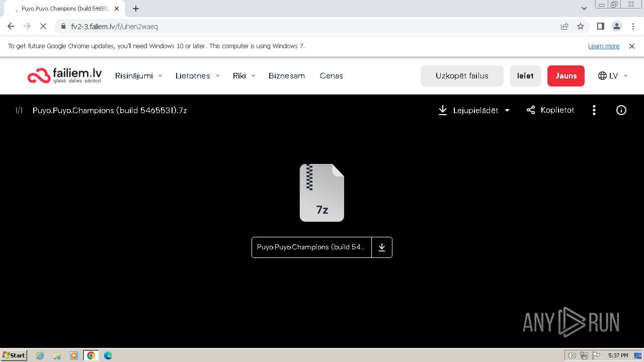644x362 pixels.
Task: Open the Cenas page
Action: (331, 76)
